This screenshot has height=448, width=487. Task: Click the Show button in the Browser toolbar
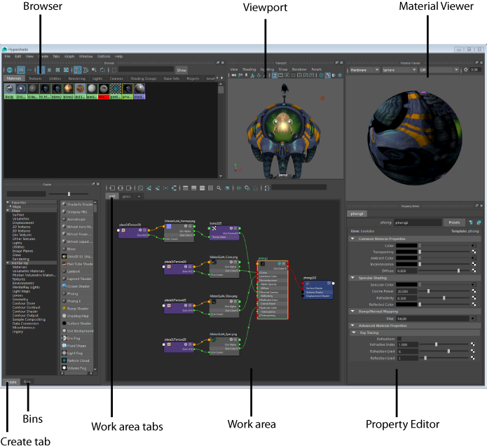point(181,71)
